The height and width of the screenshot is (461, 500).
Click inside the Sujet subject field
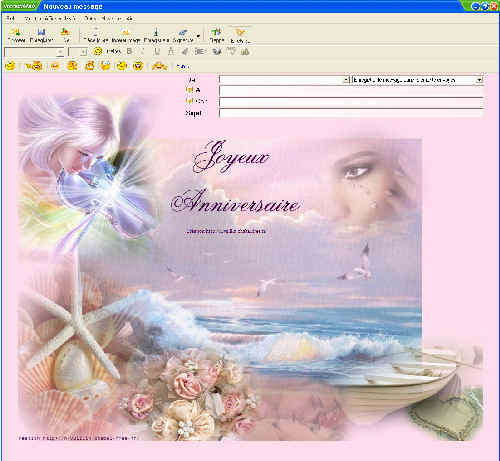(x=351, y=113)
